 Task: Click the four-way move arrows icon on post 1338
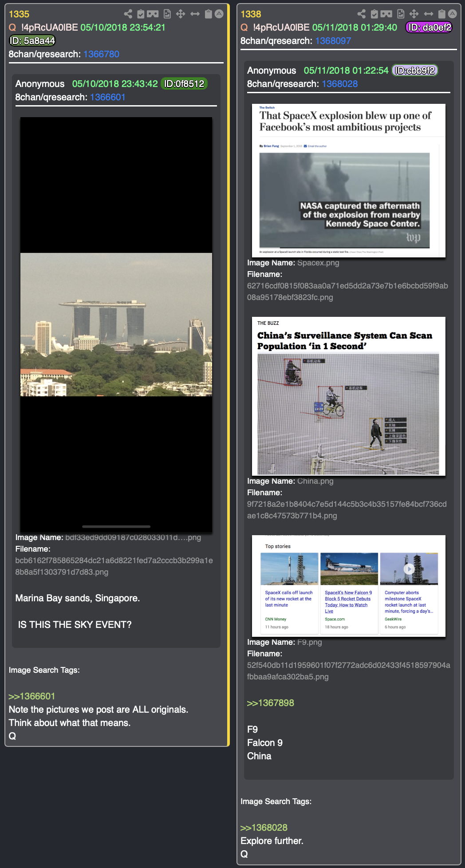414,14
